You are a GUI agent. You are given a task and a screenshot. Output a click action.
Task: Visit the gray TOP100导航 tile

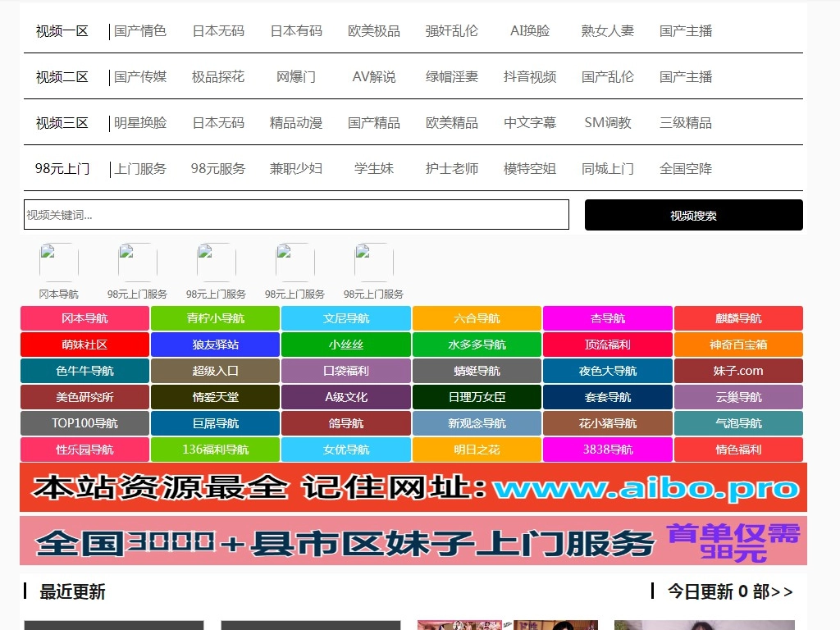pyautogui.click(x=84, y=423)
